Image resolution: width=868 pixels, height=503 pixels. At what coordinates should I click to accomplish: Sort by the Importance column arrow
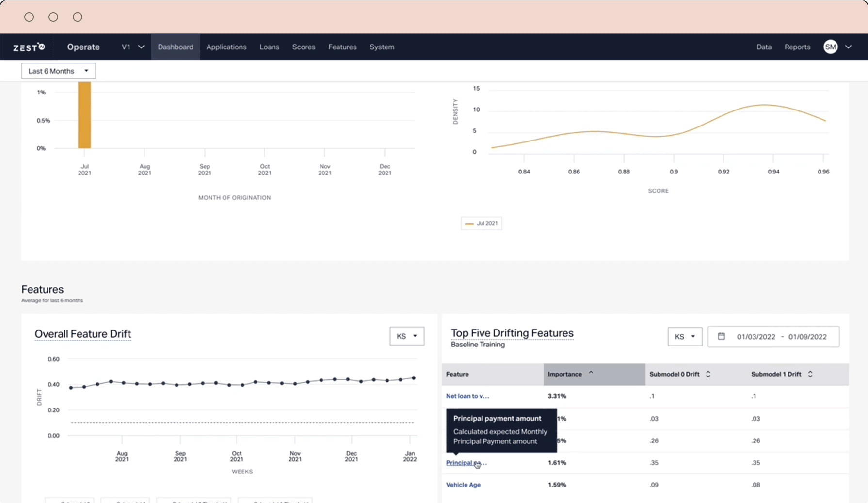591,373
